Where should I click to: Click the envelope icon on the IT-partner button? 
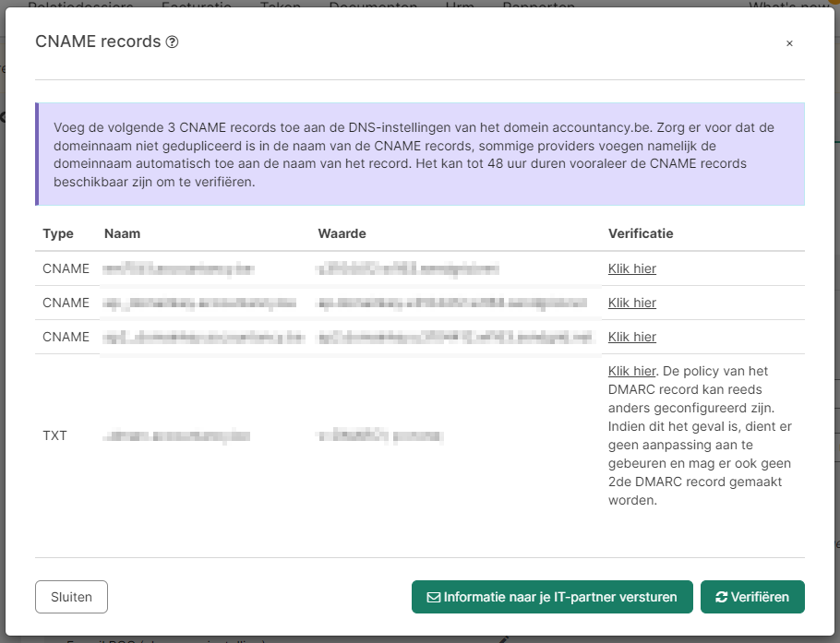click(x=433, y=597)
